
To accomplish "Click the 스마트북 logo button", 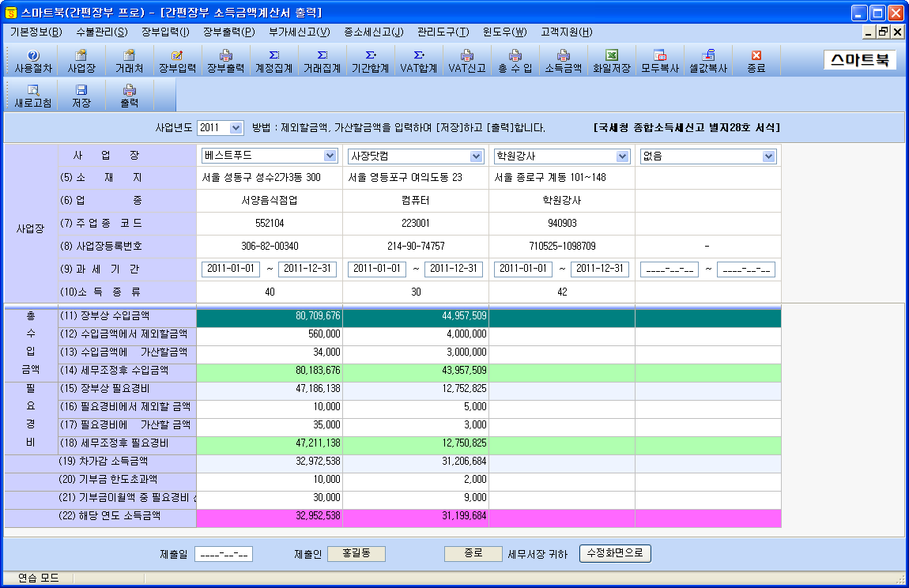I will point(860,60).
